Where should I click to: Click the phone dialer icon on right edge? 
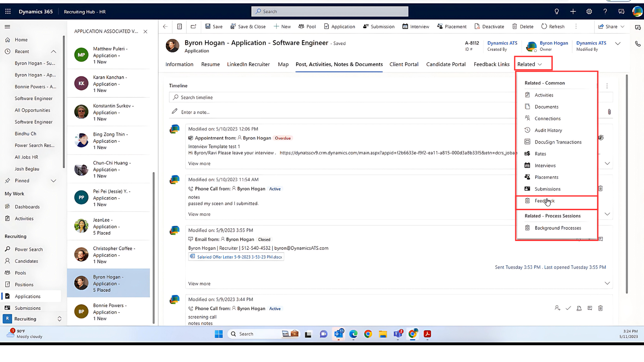coord(638,44)
